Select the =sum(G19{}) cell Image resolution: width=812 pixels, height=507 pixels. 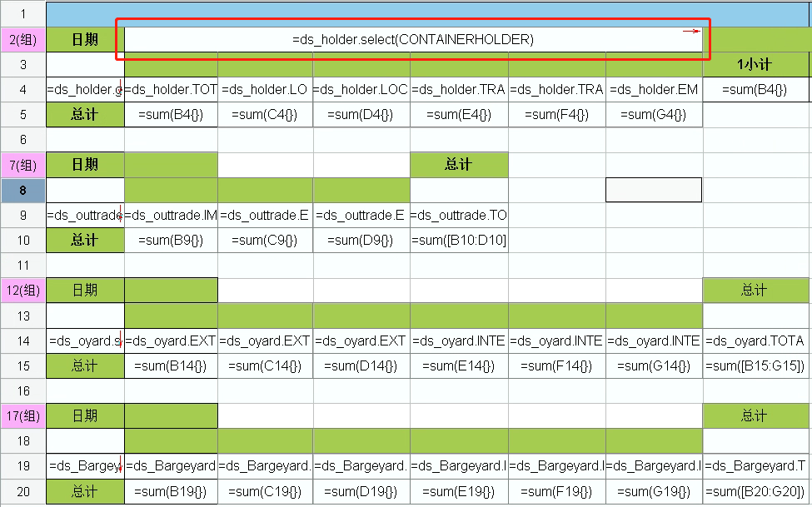[654, 491]
